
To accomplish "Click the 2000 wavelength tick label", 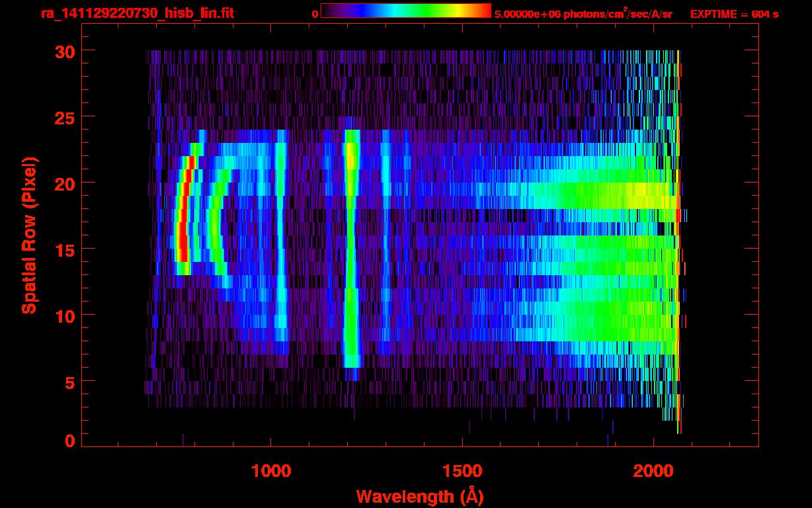I will pyautogui.click(x=653, y=471).
